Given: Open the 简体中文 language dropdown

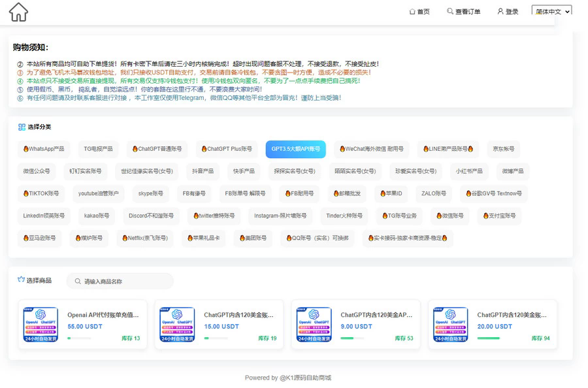Looking at the screenshot, I should 550,11.
